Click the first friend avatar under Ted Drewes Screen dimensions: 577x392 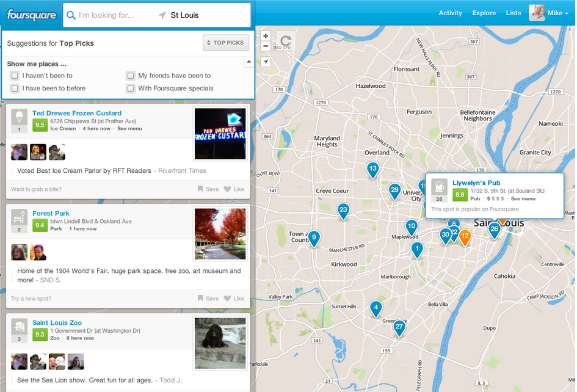click(19, 152)
